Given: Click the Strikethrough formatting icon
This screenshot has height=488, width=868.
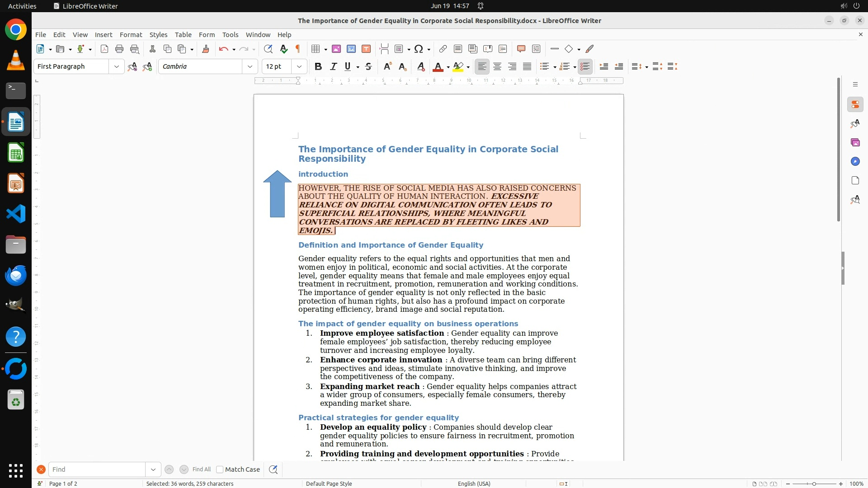Looking at the screenshot, I should click(368, 66).
